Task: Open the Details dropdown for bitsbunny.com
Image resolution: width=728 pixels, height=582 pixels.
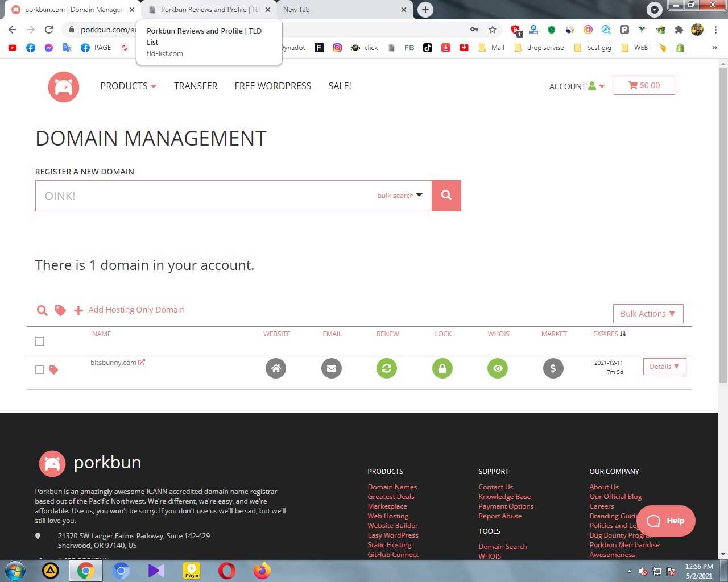Action: click(x=664, y=367)
